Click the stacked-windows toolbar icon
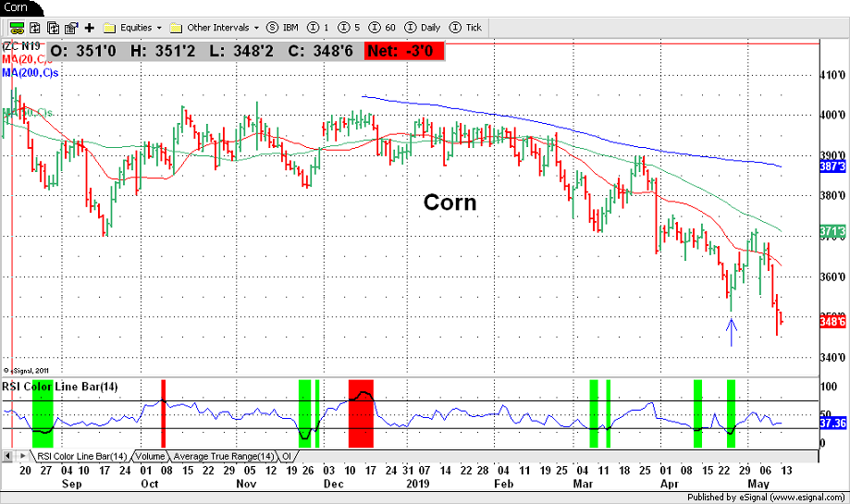 coord(53,28)
